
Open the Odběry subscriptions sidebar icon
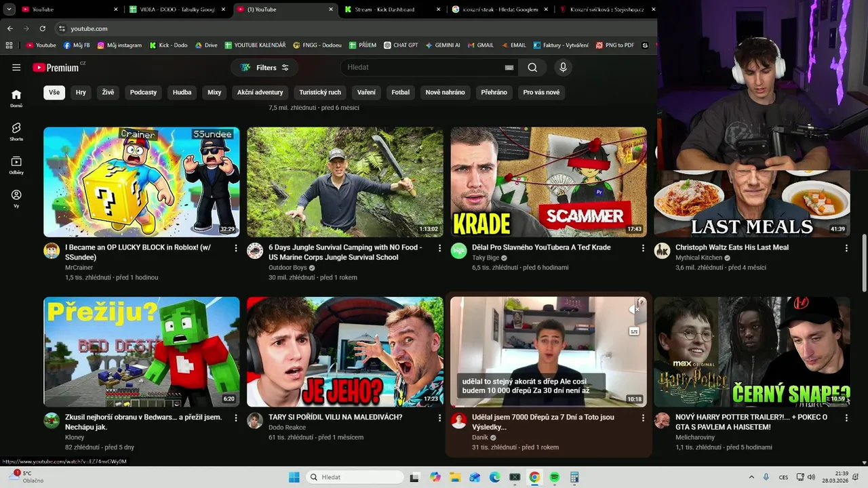pos(16,165)
